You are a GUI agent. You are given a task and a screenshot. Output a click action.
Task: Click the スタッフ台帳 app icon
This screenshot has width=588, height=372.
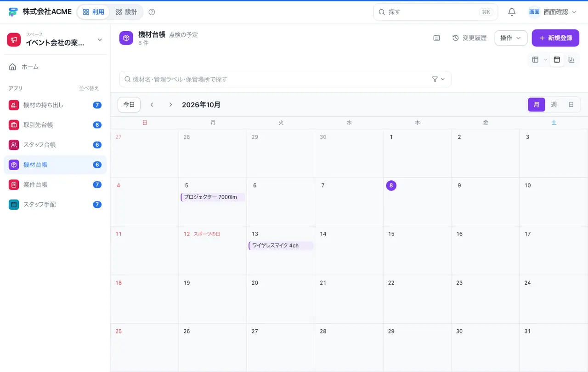point(14,145)
